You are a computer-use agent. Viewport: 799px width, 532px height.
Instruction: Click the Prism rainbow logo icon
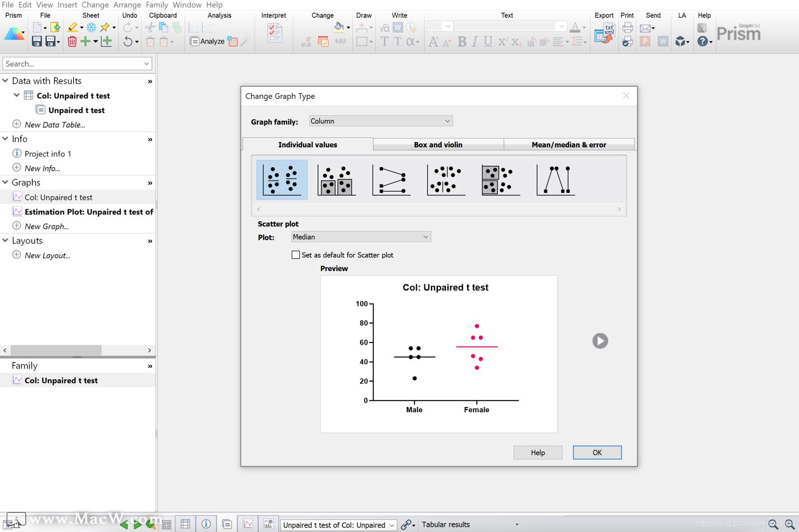pyautogui.click(x=14, y=34)
